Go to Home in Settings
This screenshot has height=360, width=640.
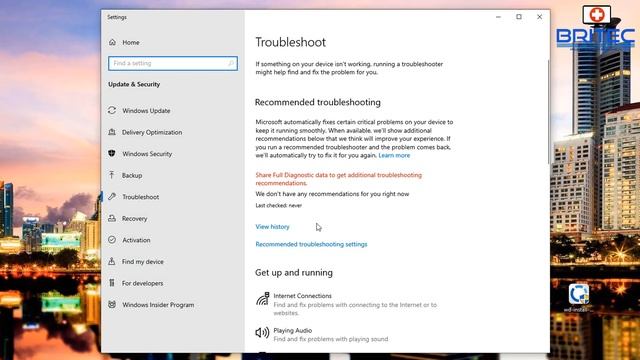[131, 42]
